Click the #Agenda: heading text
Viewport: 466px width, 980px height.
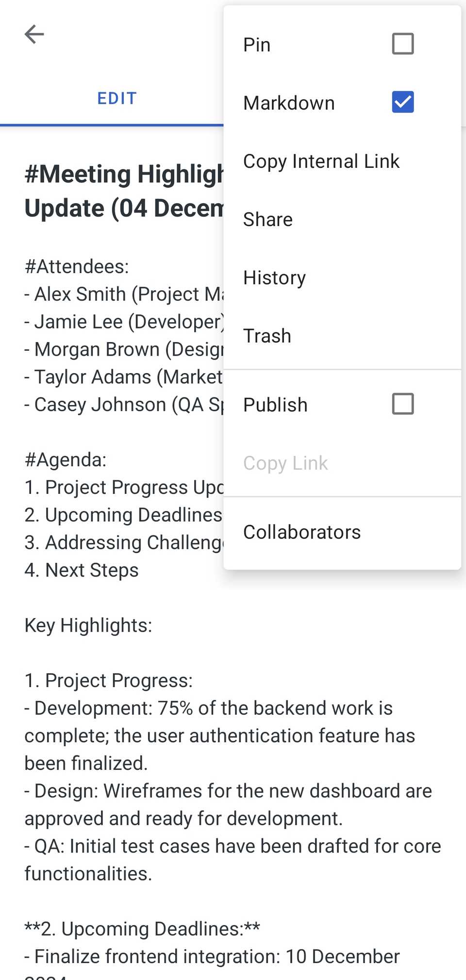[66, 459]
